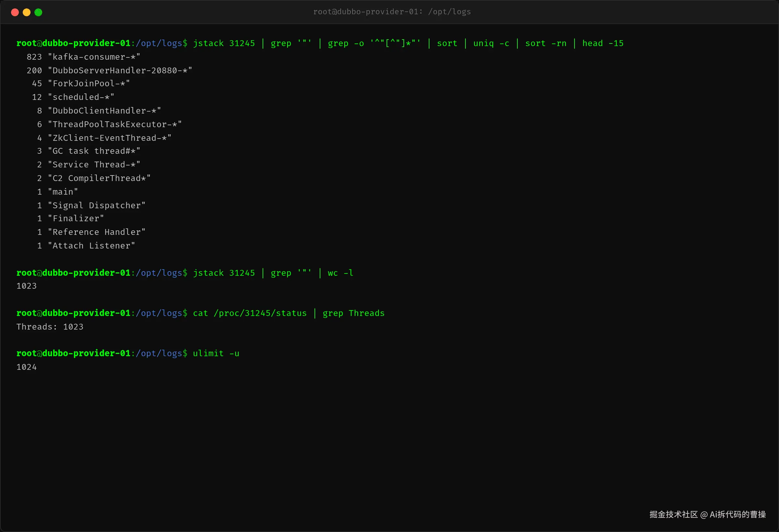Click the line 823 "kafka-consumer-*"
Screen dimensions: 779x532
click(83, 57)
